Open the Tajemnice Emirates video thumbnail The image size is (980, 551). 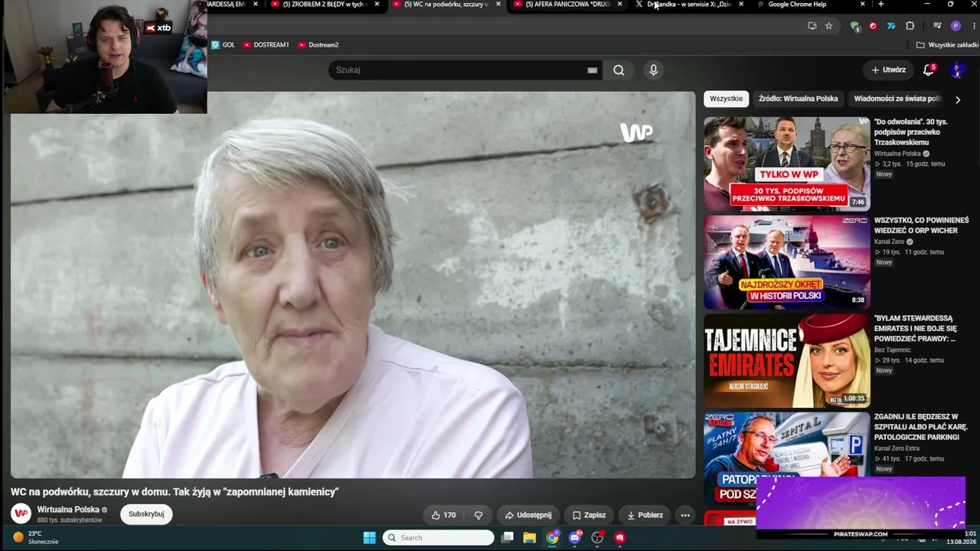click(786, 360)
